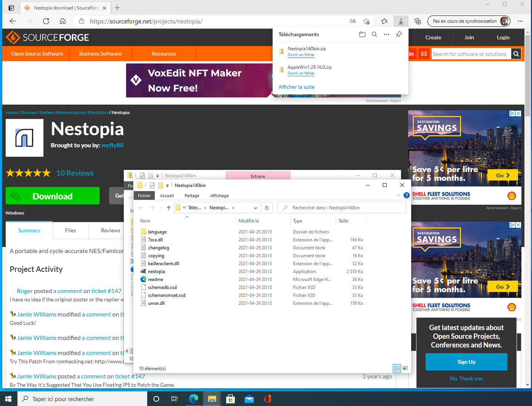532x406 pixels.
Task: Click the Properties quick access icon in Explorer
Action: click(152, 185)
